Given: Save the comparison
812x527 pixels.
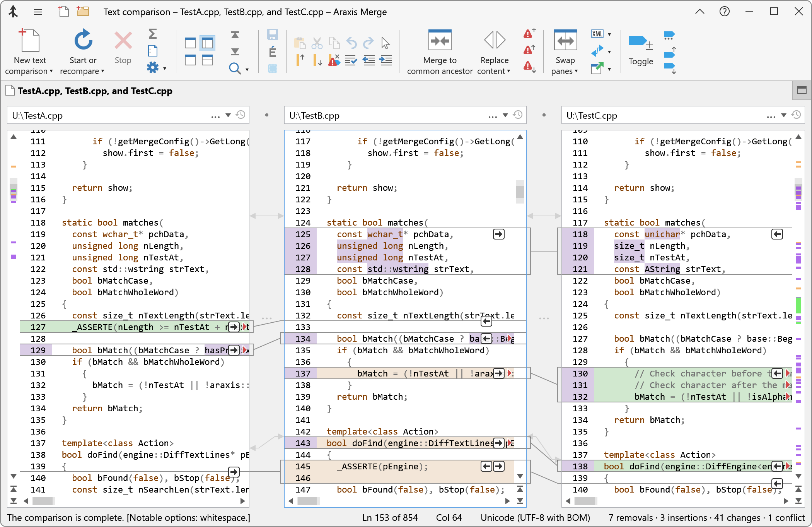Looking at the screenshot, I should click(x=273, y=34).
